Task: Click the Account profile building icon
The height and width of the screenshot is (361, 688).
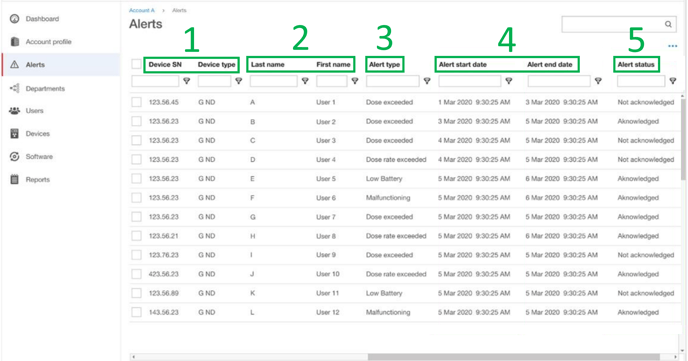Action: 14,42
